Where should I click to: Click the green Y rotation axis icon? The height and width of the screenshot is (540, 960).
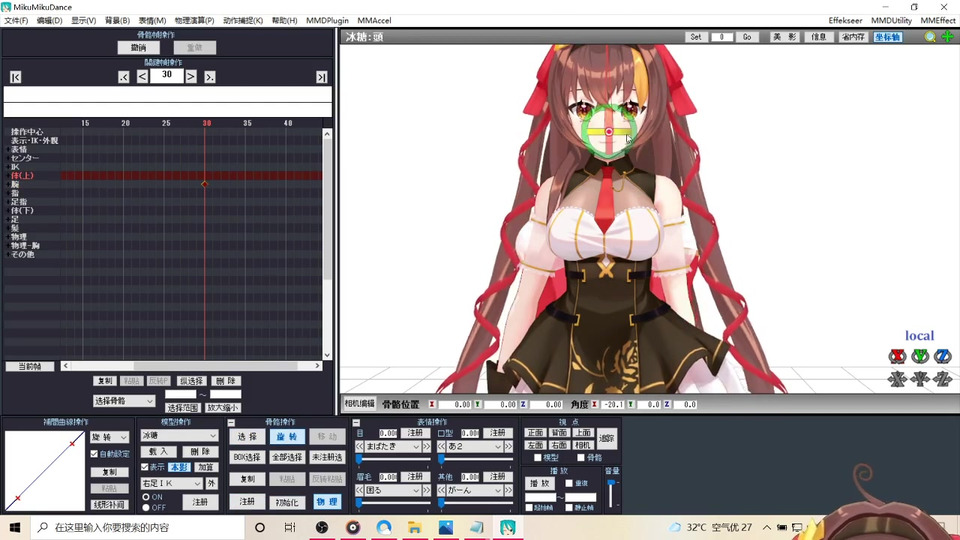point(920,356)
